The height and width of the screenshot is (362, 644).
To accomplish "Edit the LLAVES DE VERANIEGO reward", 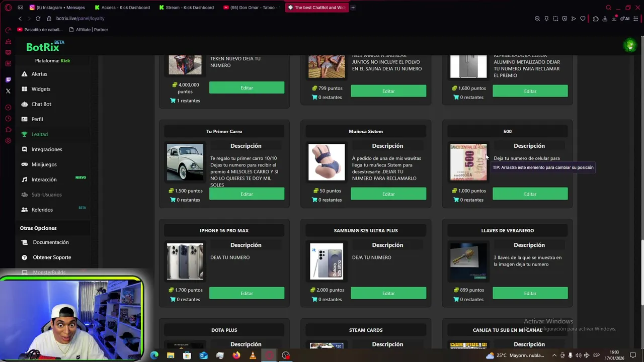I will pos(530,293).
